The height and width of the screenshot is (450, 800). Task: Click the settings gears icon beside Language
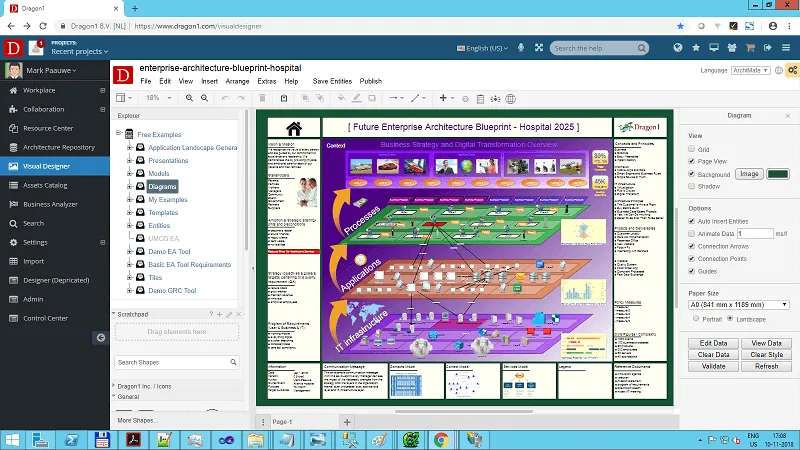[792, 70]
